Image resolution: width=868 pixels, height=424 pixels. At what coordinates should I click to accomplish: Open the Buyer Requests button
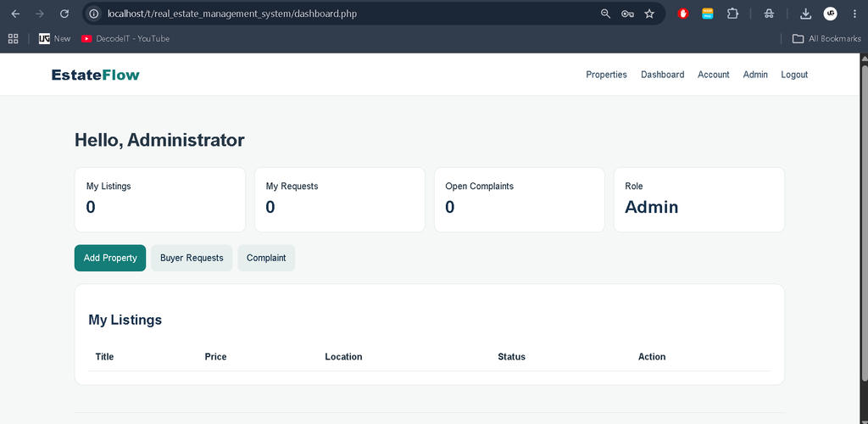192,258
